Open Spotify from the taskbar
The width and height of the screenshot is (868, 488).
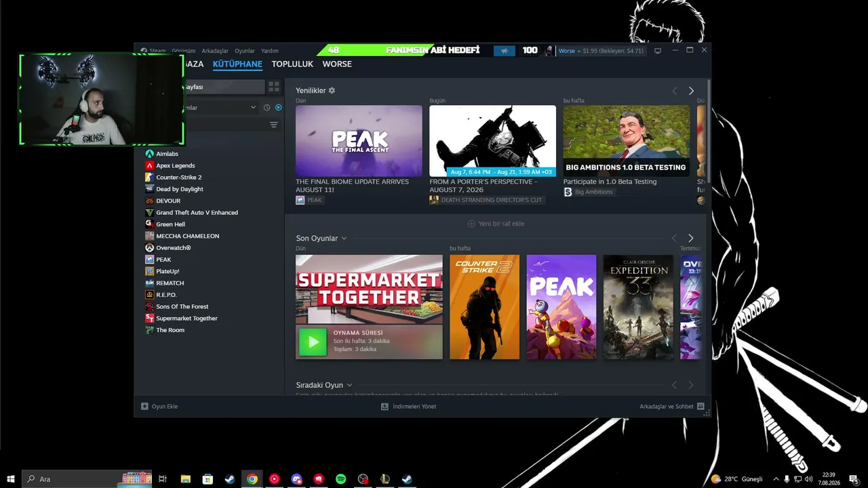click(x=341, y=479)
